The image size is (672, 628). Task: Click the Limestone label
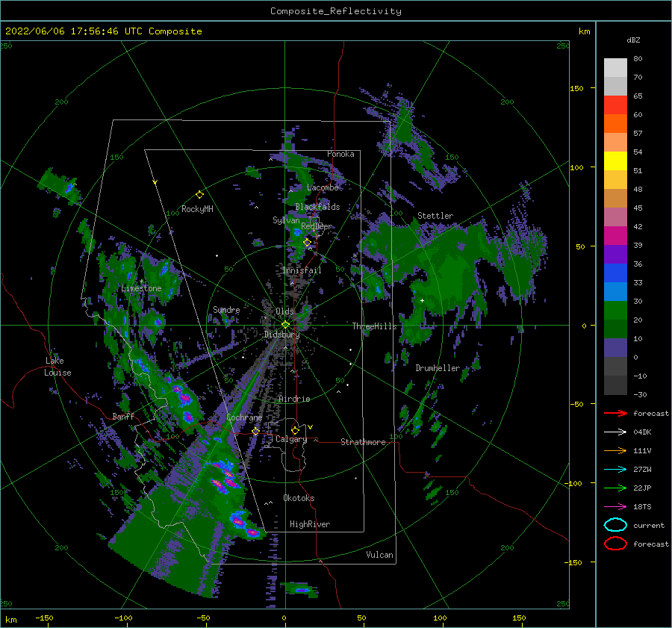click(x=141, y=288)
